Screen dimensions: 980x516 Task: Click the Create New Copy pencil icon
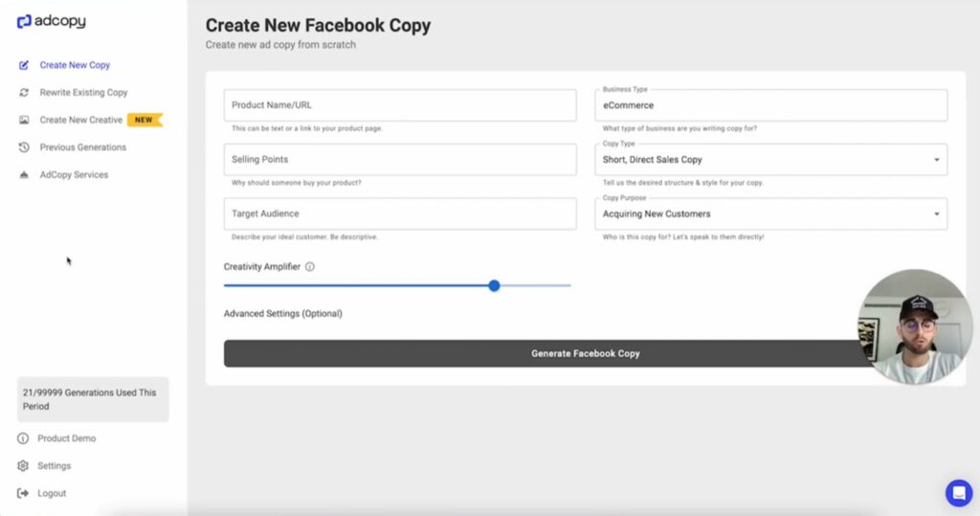click(x=24, y=65)
